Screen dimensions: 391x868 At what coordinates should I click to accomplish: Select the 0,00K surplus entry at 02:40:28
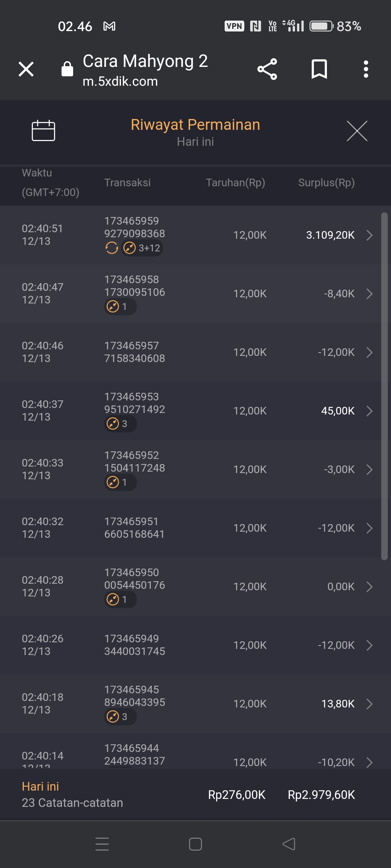[341, 587]
